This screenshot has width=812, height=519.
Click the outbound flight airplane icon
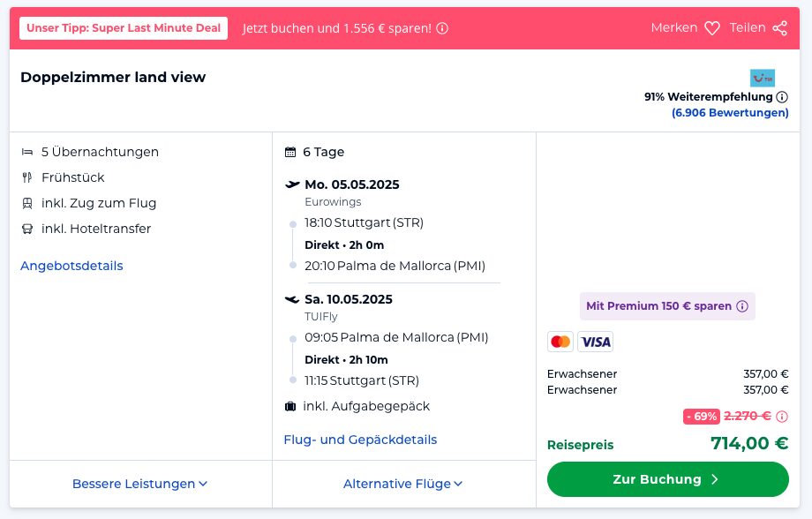[x=292, y=184]
